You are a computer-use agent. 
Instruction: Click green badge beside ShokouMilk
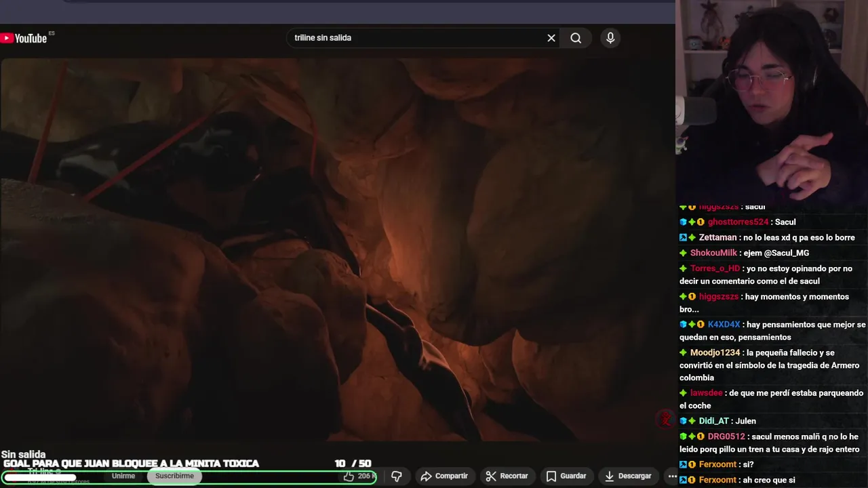click(684, 253)
